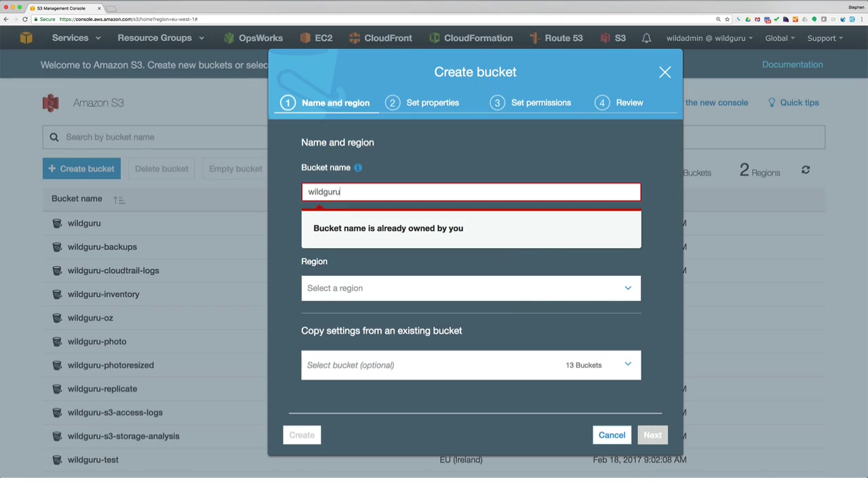Viewport: 868px width, 488px height.
Task: Open the OpsWorks service shortcut
Action: [253, 38]
